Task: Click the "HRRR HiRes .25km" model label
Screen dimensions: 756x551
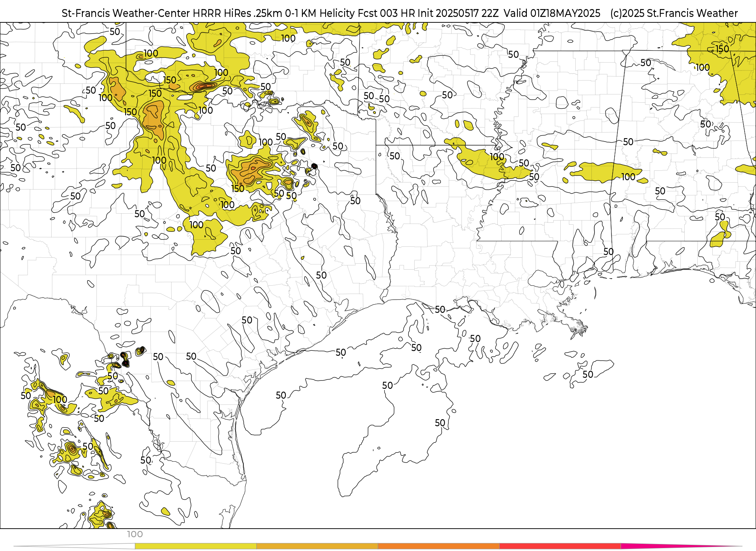Action: pos(237,13)
